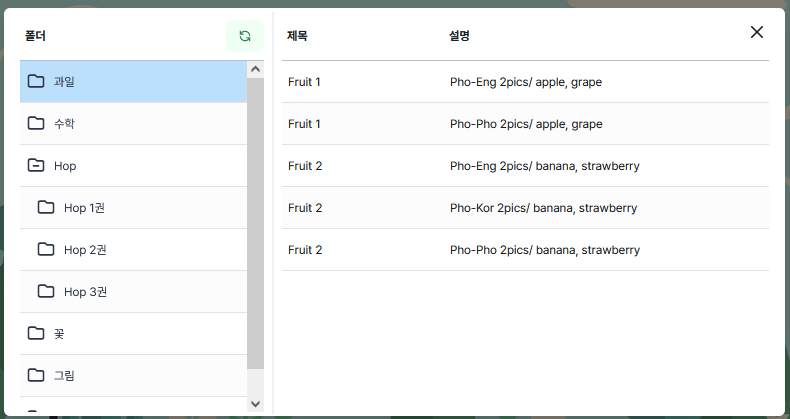Select the 꽃 folder label
The width and height of the screenshot is (790, 419).
click(59, 334)
